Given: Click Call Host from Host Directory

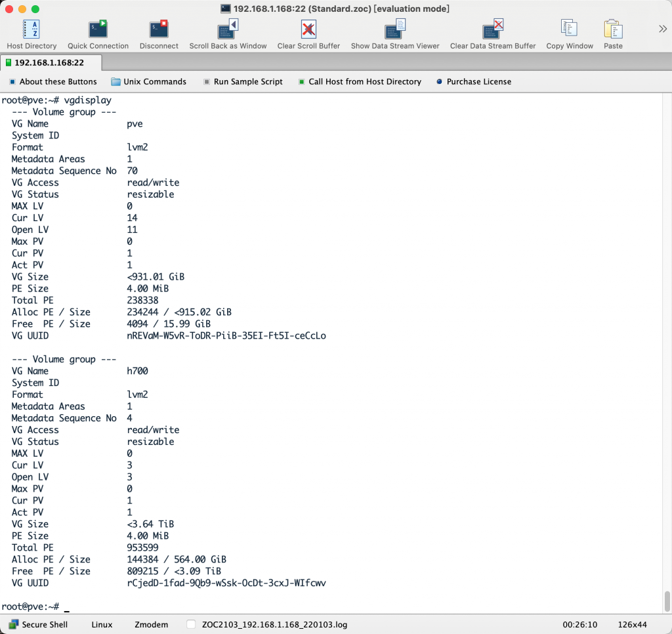Looking at the screenshot, I should [360, 81].
